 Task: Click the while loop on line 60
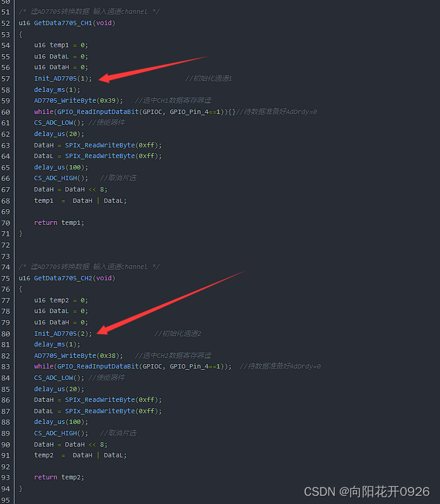(135, 112)
